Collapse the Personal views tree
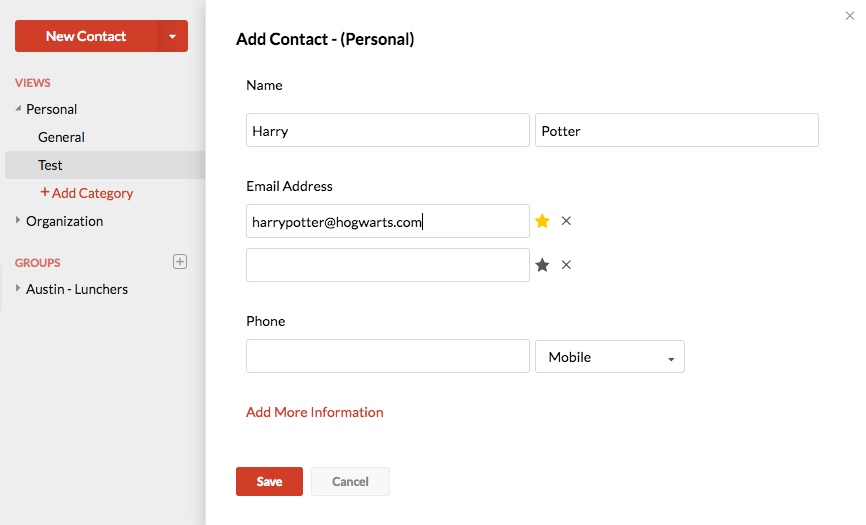 19,109
